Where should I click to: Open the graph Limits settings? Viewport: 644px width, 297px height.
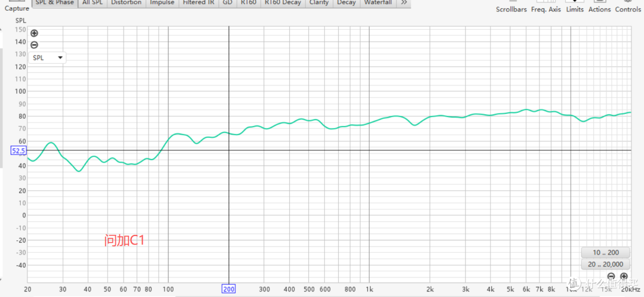[575, 7]
